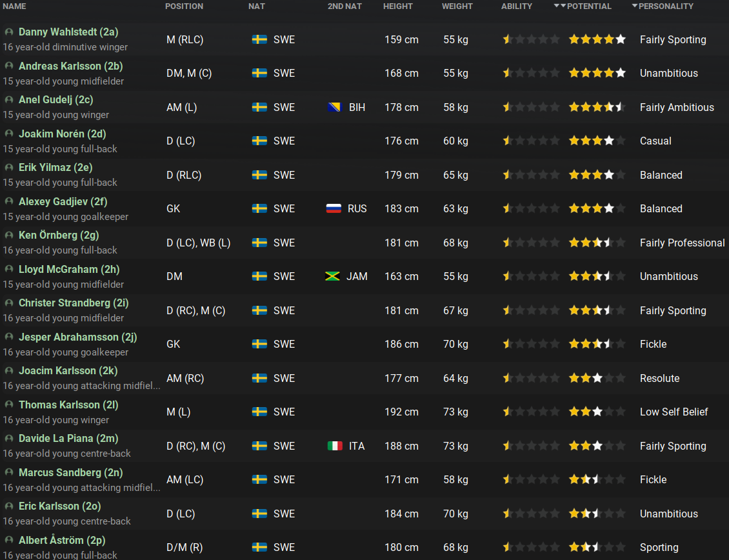729x560 pixels.
Task: Click the D (LC), WB (L) position text
Action: (x=199, y=243)
